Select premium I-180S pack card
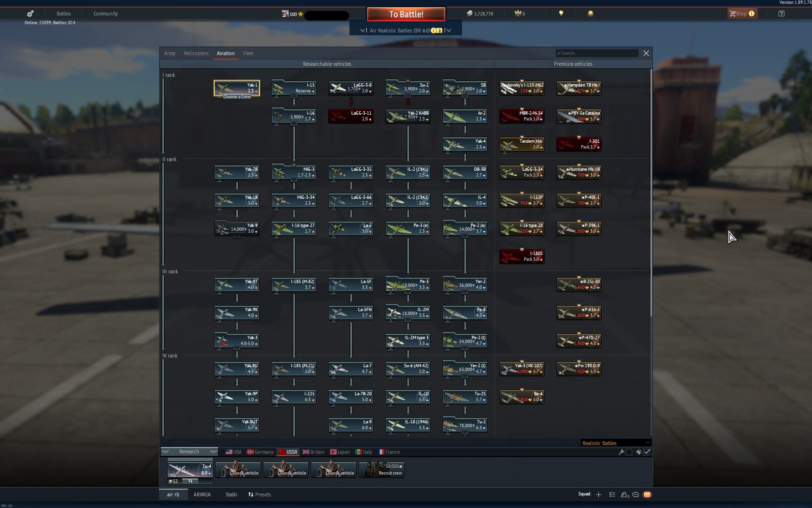812x508 pixels. (522, 256)
